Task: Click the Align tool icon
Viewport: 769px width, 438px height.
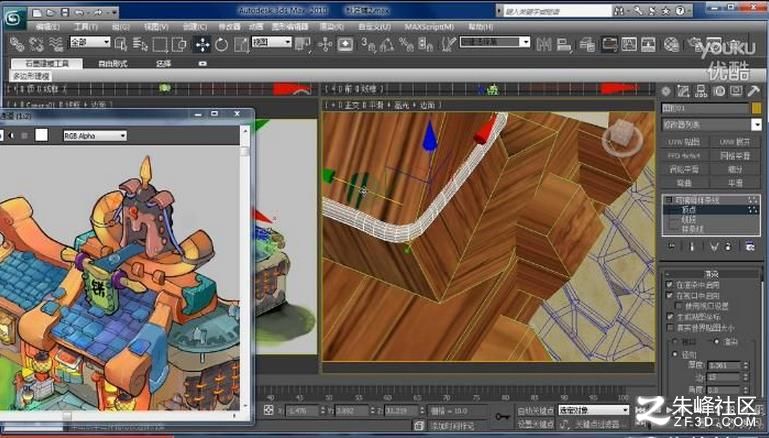Action: (564, 44)
